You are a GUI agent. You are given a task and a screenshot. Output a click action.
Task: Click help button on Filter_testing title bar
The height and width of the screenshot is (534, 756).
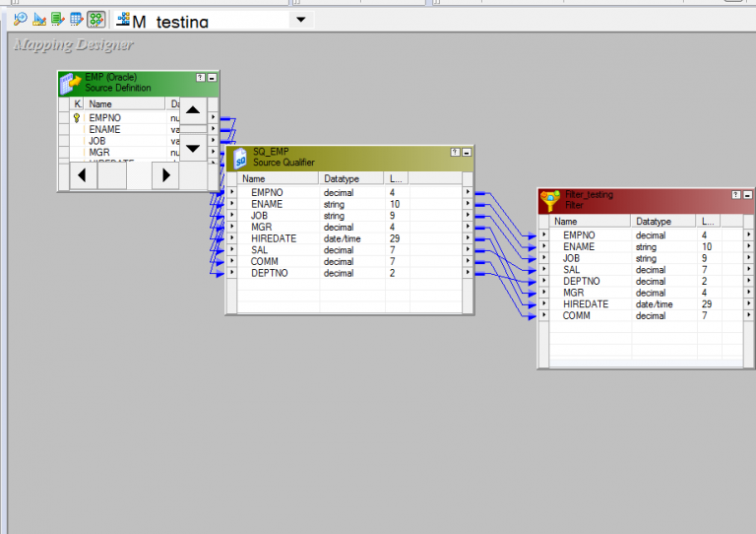736,195
